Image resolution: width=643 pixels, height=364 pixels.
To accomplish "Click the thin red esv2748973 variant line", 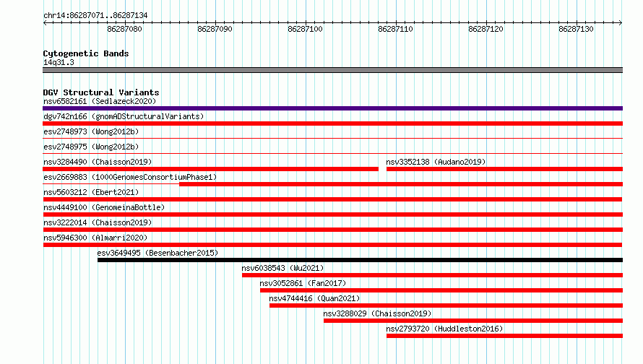I will [332, 139].
